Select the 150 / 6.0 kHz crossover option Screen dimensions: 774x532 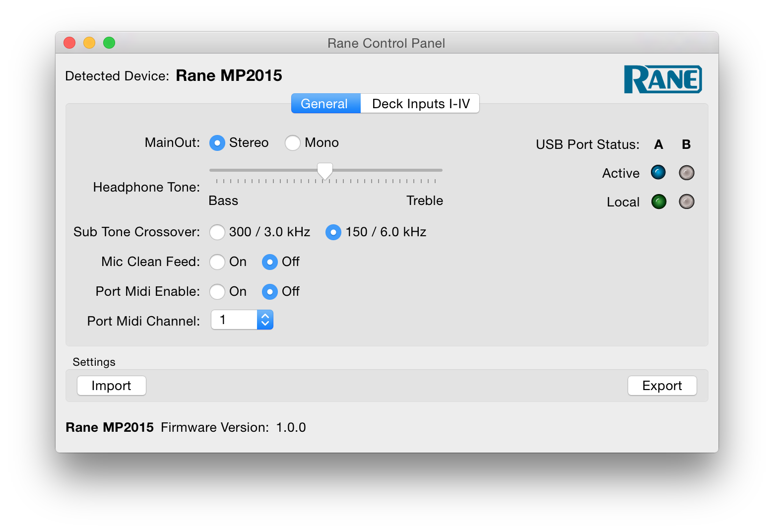tap(333, 232)
